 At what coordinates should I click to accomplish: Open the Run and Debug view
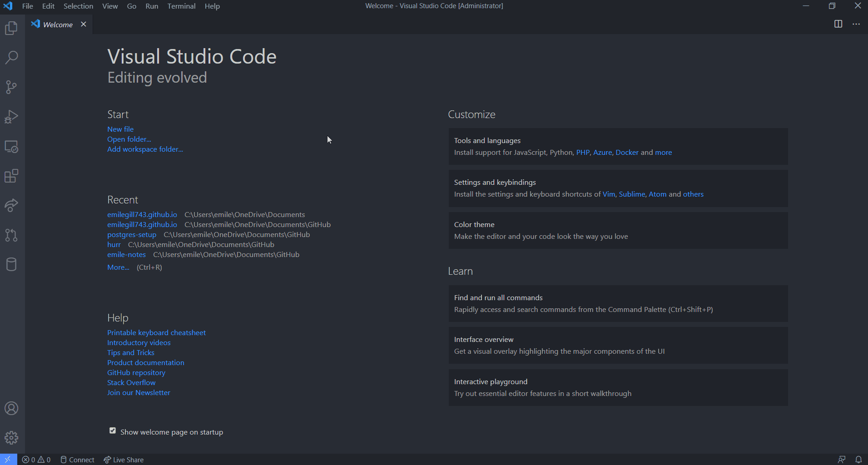coord(11,117)
